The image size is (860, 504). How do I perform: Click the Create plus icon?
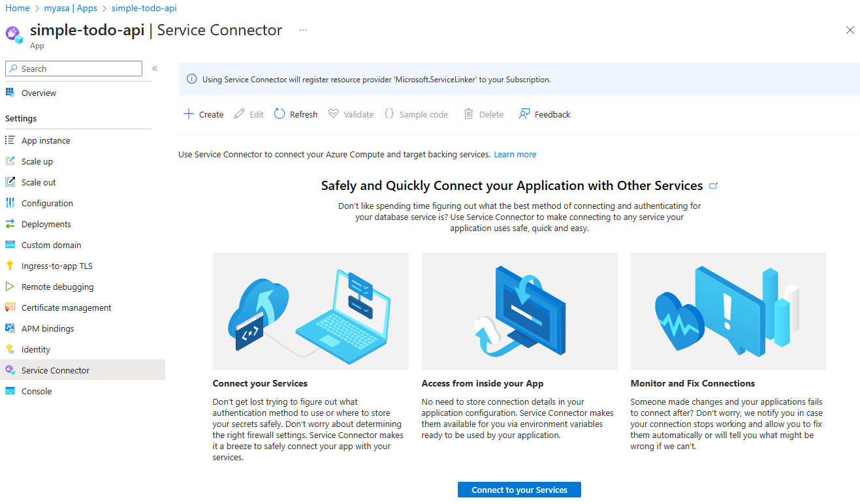click(x=189, y=114)
